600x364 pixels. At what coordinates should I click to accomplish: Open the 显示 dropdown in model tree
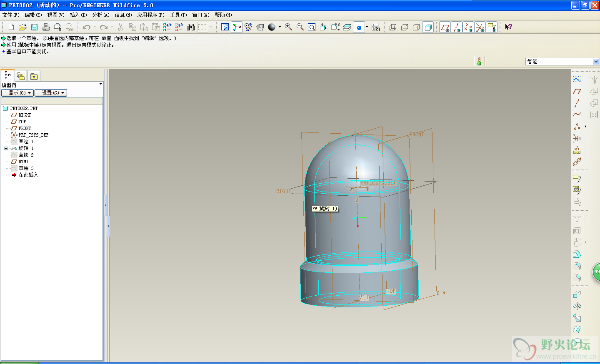click(17, 93)
